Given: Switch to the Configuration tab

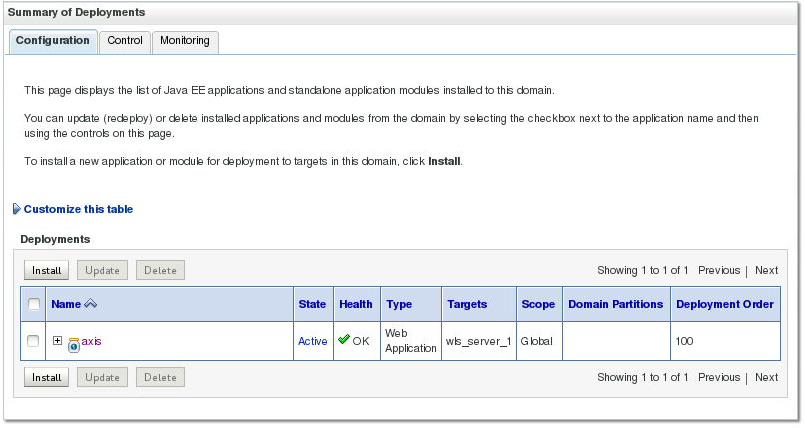Looking at the screenshot, I should (52, 41).
